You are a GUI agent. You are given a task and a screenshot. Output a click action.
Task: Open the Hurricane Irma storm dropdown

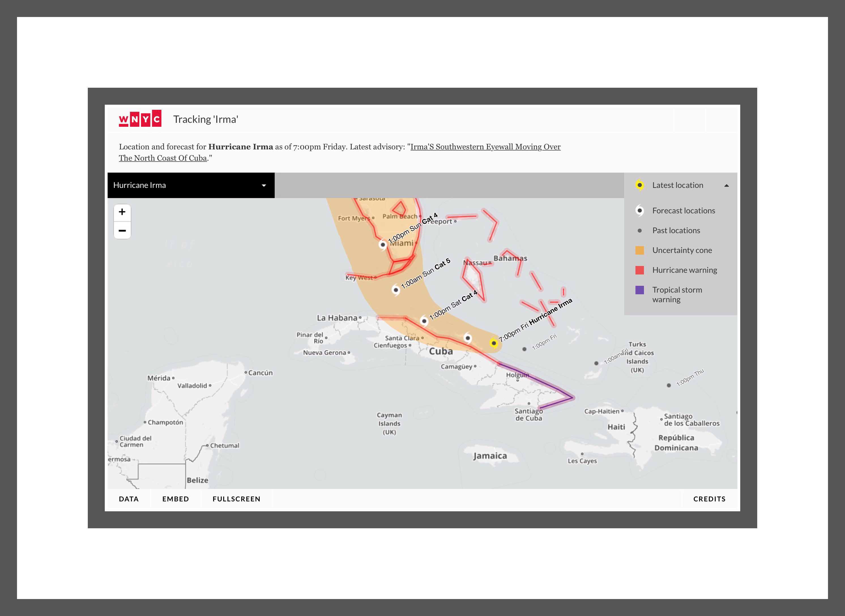pyautogui.click(x=191, y=185)
